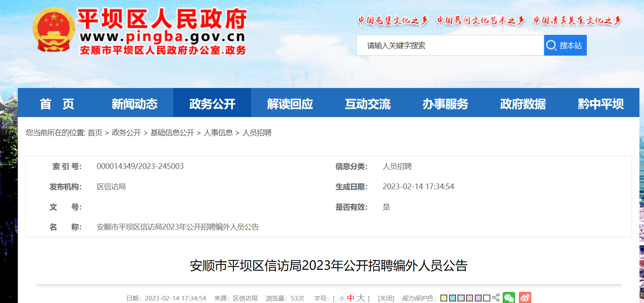Image resolution: width=644 pixels, height=303 pixels.
Task: Share the article via WeChat icon
Action: [509, 298]
